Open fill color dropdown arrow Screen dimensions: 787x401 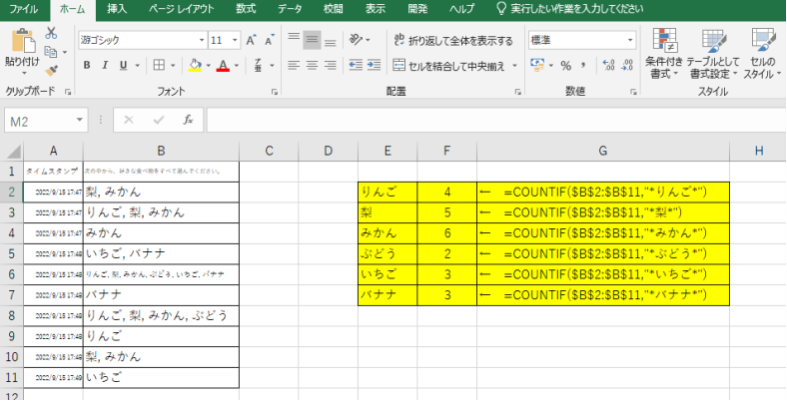tap(208, 66)
